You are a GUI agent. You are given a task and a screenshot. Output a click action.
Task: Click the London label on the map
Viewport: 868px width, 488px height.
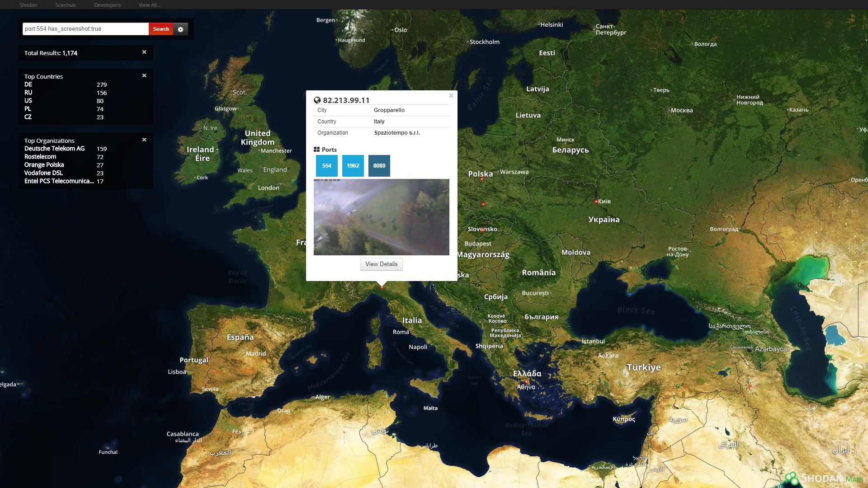click(269, 188)
